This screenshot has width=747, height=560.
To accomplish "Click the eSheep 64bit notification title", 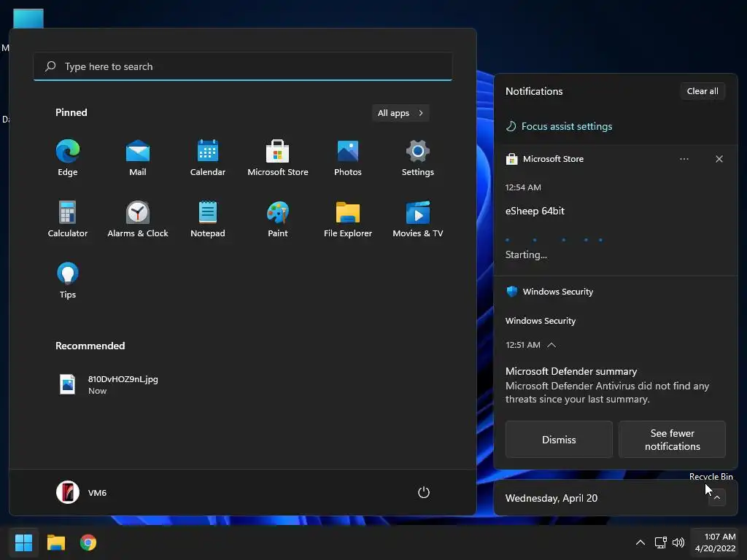I will [x=535, y=211].
